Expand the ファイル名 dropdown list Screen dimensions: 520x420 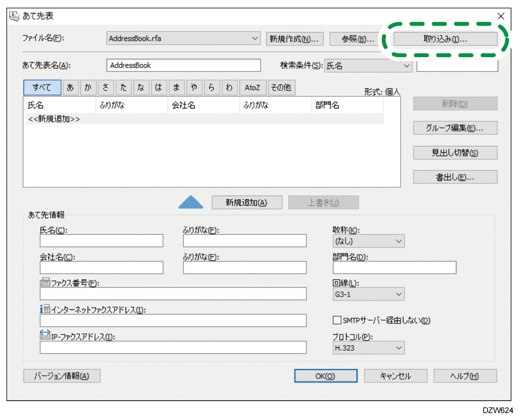coord(255,38)
